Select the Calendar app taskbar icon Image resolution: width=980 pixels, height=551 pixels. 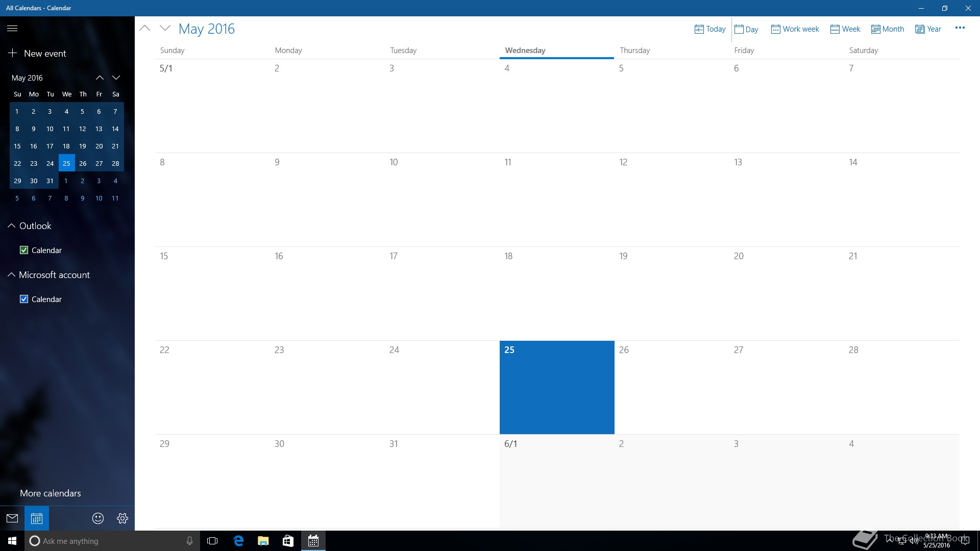tap(313, 541)
